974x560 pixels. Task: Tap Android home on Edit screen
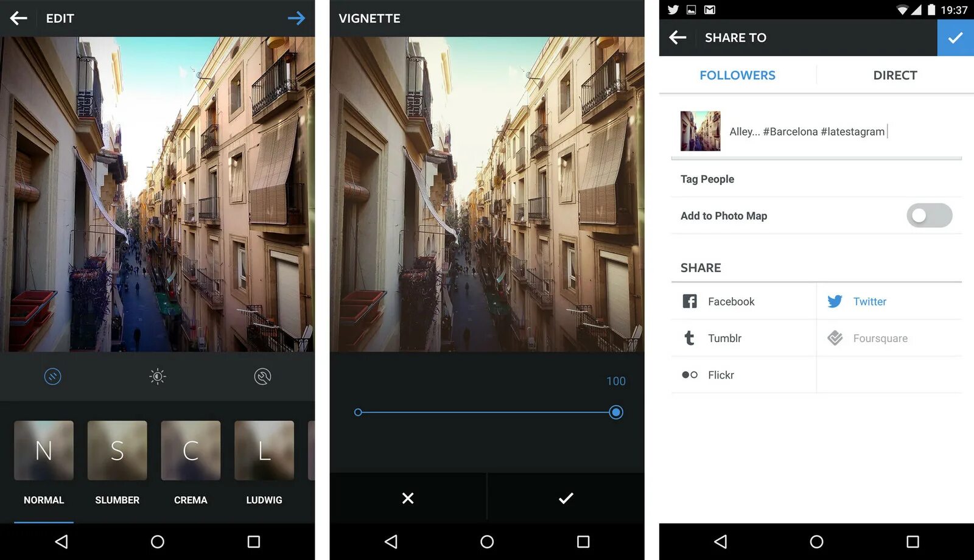point(158,542)
